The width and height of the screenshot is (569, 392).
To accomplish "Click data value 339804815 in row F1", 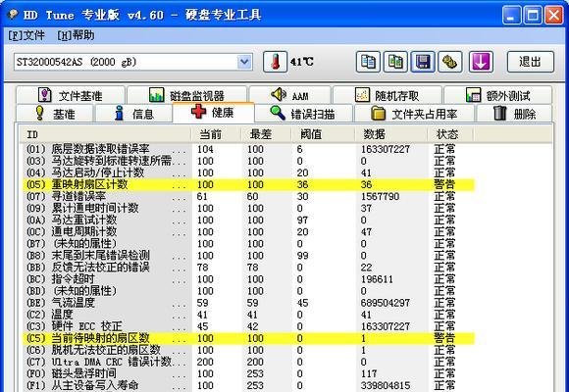I will (x=386, y=385).
